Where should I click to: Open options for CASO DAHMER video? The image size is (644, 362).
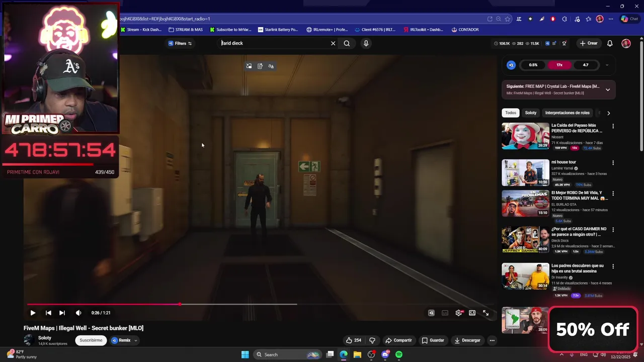613,230
